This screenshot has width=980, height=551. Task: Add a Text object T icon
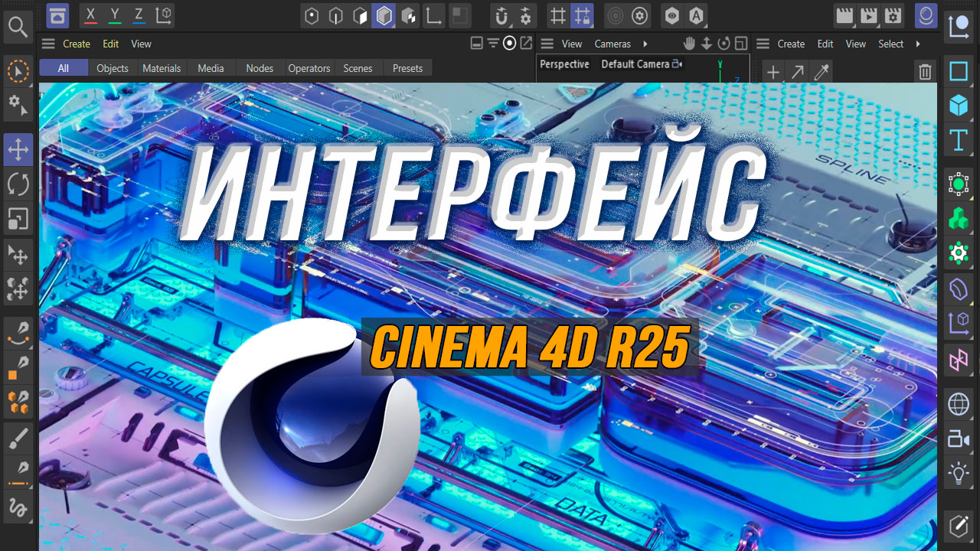coord(959,140)
